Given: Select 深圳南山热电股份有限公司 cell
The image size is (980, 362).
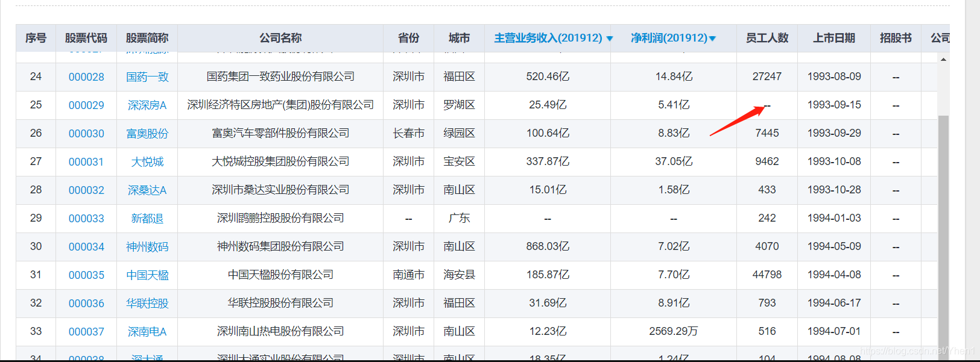Looking at the screenshot, I should (280, 332).
